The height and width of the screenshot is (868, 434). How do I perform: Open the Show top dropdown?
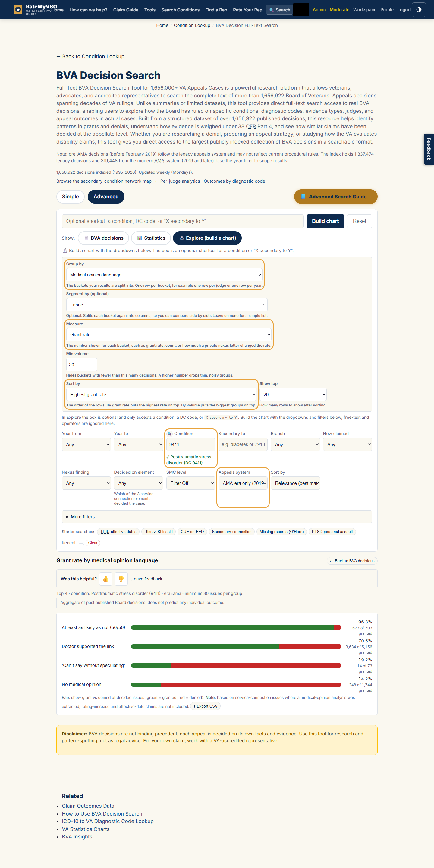click(293, 395)
